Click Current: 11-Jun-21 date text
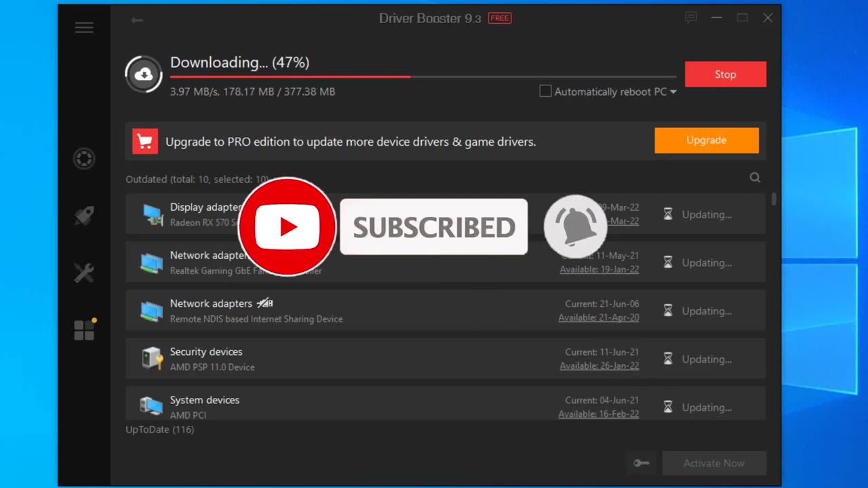The width and height of the screenshot is (868, 488). point(602,352)
